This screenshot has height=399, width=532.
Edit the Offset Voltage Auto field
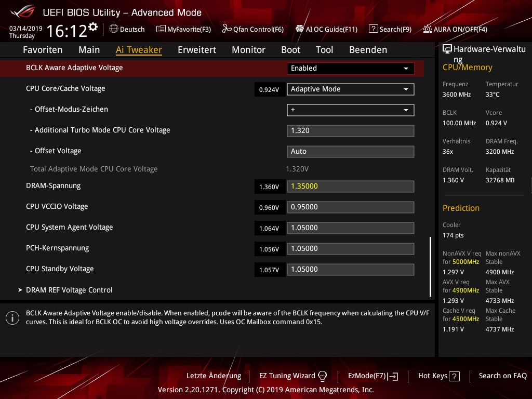(x=351, y=151)
